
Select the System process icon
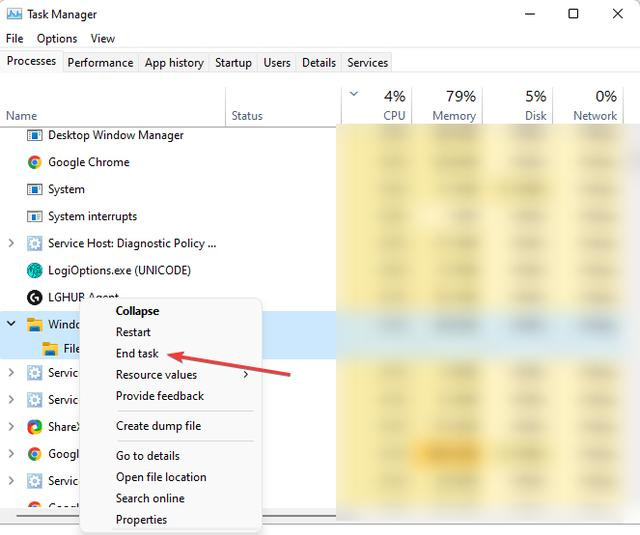35,189
